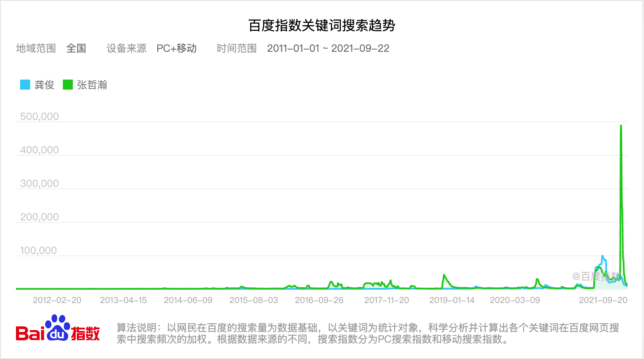
Task: Select the 龚俊 legend label
Action: 45,85
